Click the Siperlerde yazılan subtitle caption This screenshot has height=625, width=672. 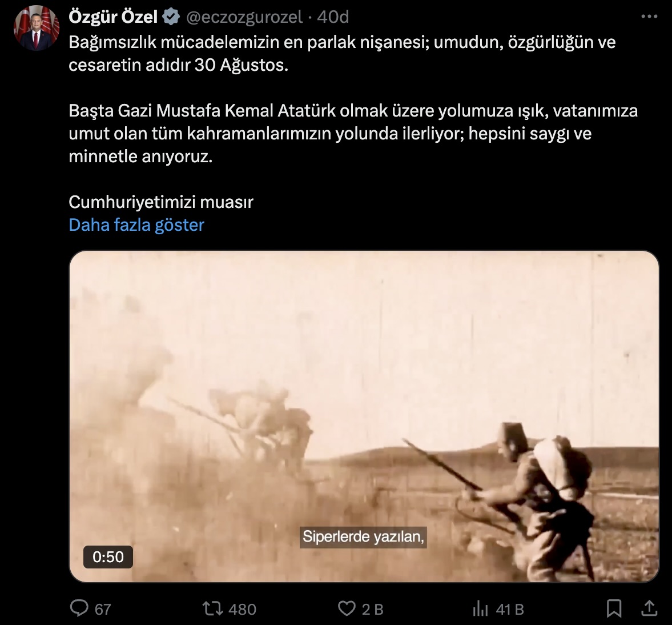[x=364, y=536]
